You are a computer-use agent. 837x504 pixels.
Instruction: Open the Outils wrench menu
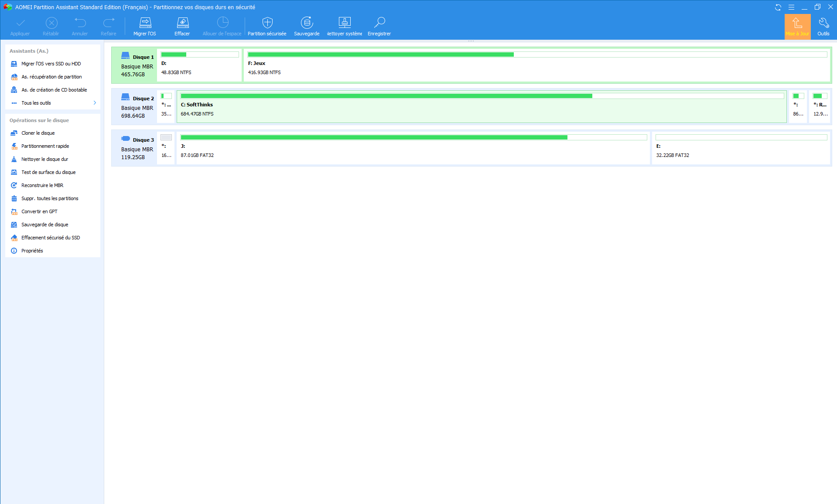point(823,27)
